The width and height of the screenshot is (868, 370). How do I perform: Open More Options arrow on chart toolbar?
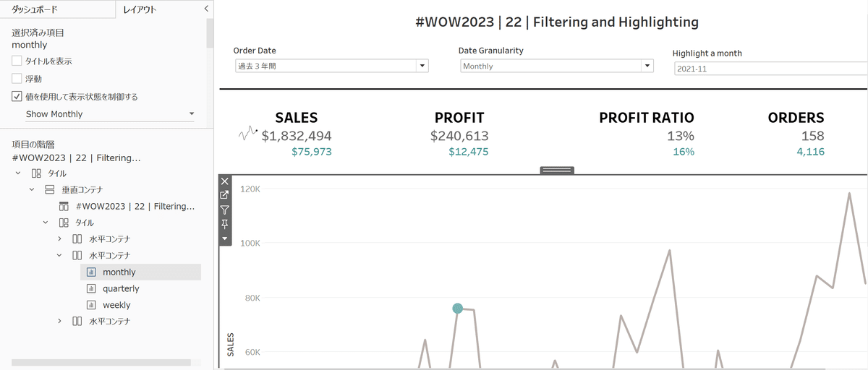click(225, 238)
